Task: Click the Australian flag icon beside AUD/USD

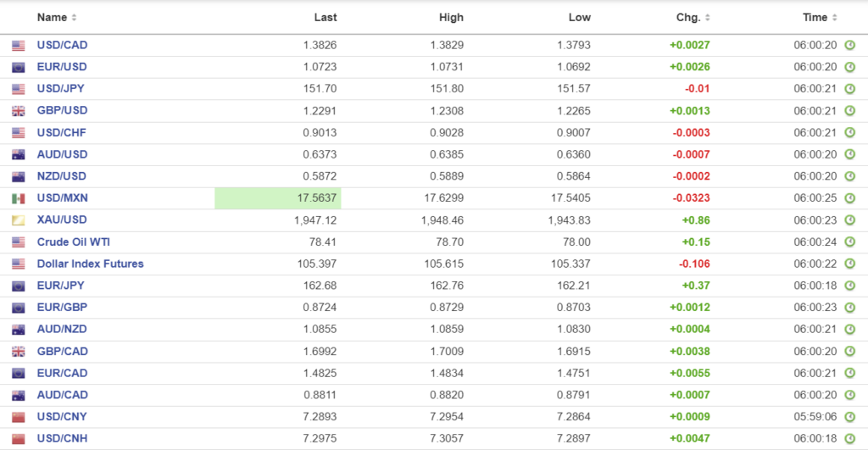Action: (x=18, y=155)
